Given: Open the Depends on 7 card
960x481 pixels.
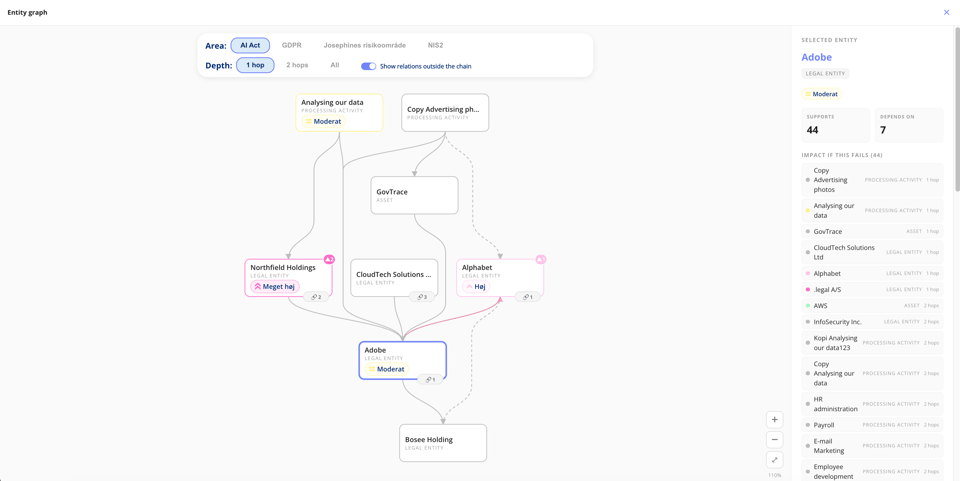Looking at the screenshot, I should 909,125.
